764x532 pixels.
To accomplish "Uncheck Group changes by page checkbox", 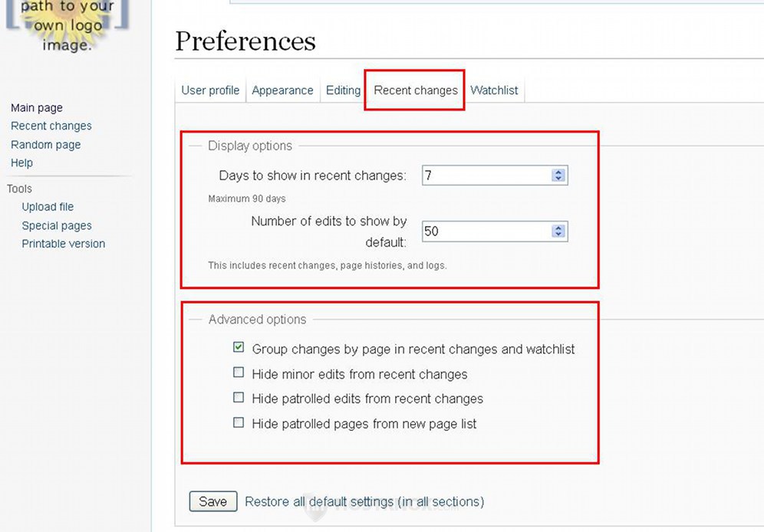I will (x=239, y=347).
